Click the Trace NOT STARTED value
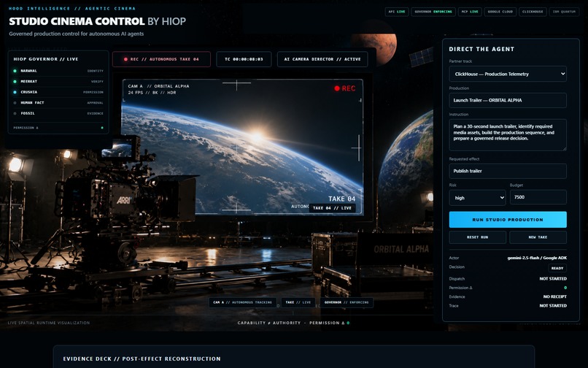 click(x=553, y=306)
